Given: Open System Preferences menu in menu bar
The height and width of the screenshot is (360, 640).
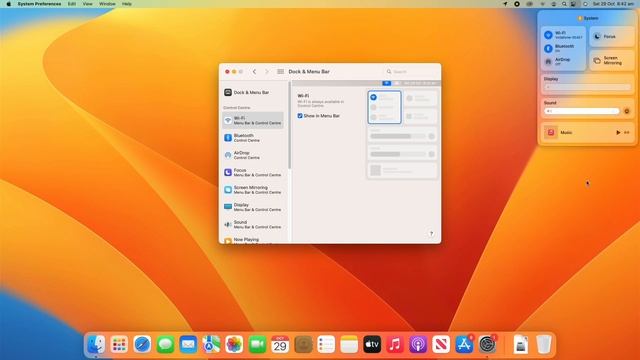Looking at the screenshot, I should click(39, 4).
